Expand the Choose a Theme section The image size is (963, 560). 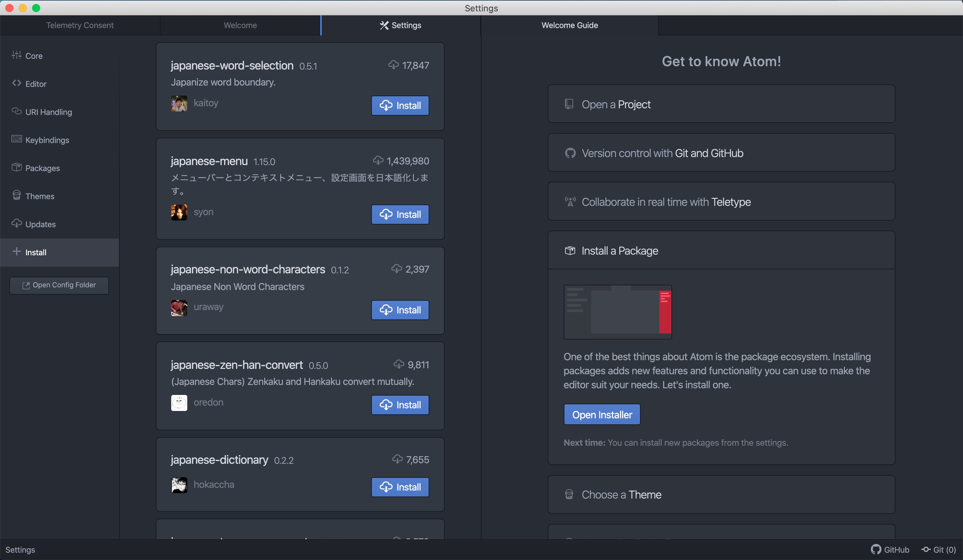pyautogui.click(x=721, y=495)
